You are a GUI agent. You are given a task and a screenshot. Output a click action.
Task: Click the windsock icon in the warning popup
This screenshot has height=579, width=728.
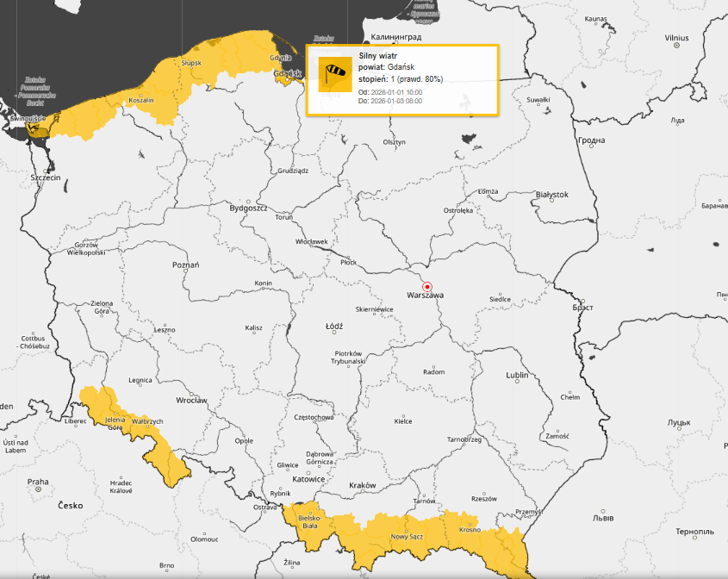click(335, 74)
